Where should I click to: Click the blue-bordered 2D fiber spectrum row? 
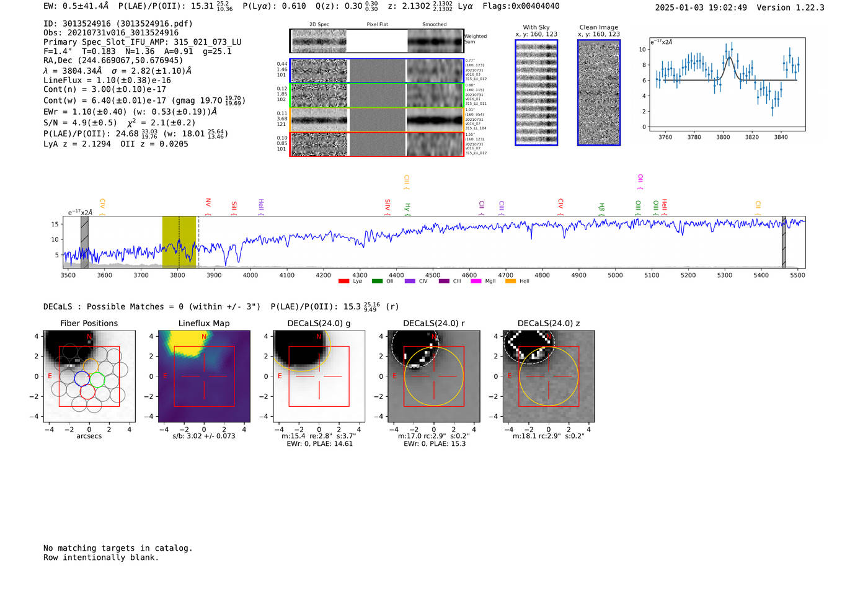(377, 71)
